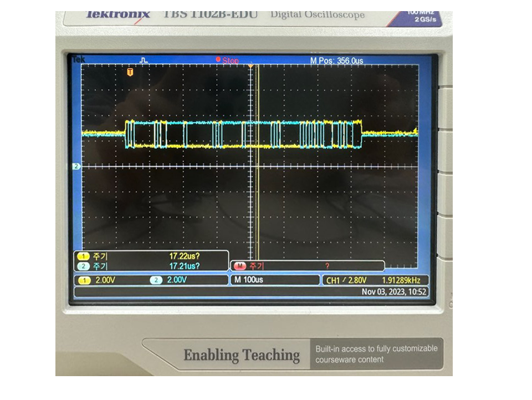Click the M Pos: 356.0us readout
The height and width of the screenshot is (400, 532).
coord(336,61)
